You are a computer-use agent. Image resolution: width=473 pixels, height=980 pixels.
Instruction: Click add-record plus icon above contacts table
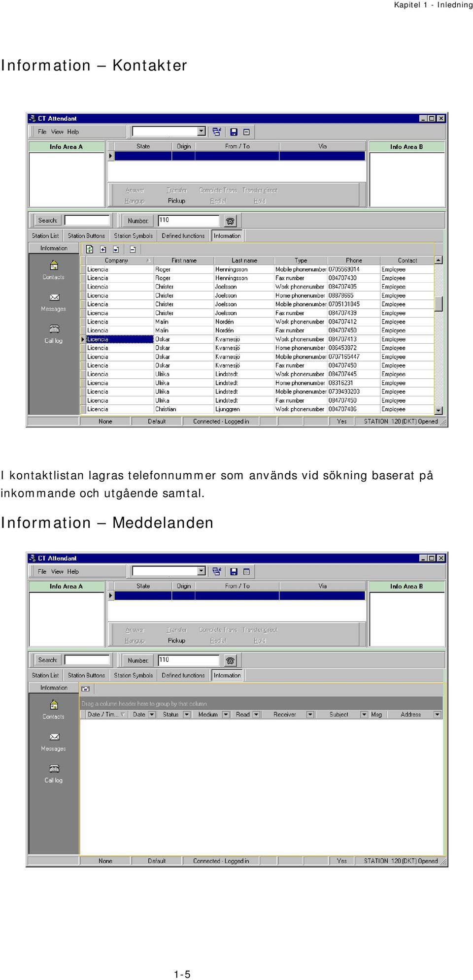click(103, 249)
